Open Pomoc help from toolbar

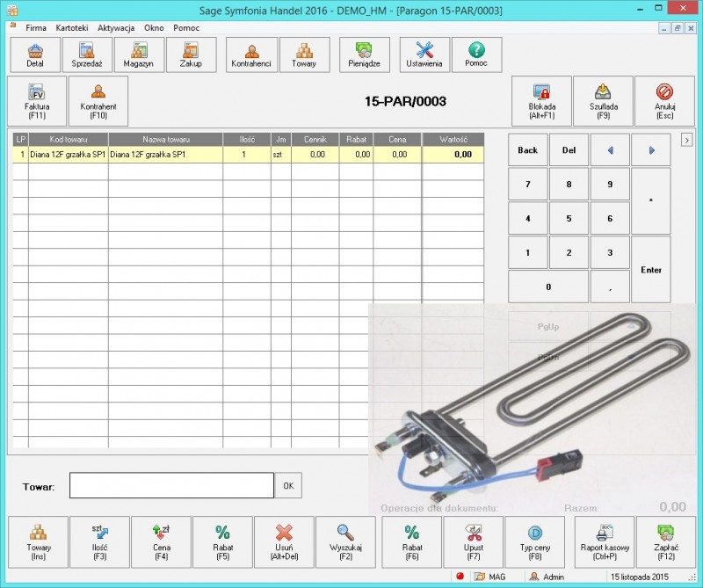click(476, 54)
